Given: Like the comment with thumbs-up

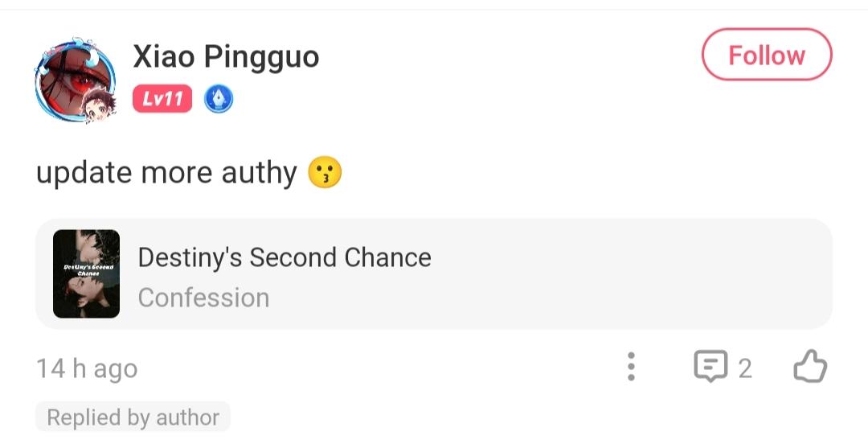Looking at the screenshot, I should tap(809, 367).
